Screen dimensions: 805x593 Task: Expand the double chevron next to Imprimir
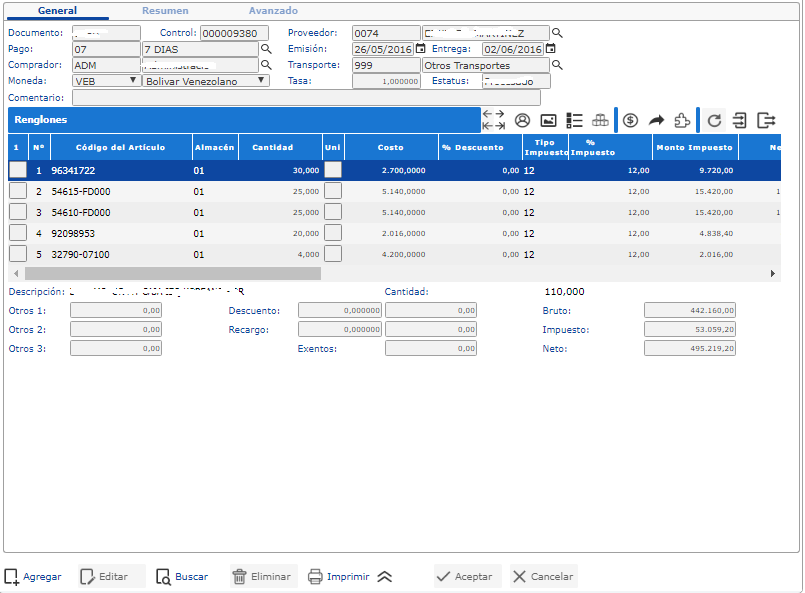click(385, 577)
